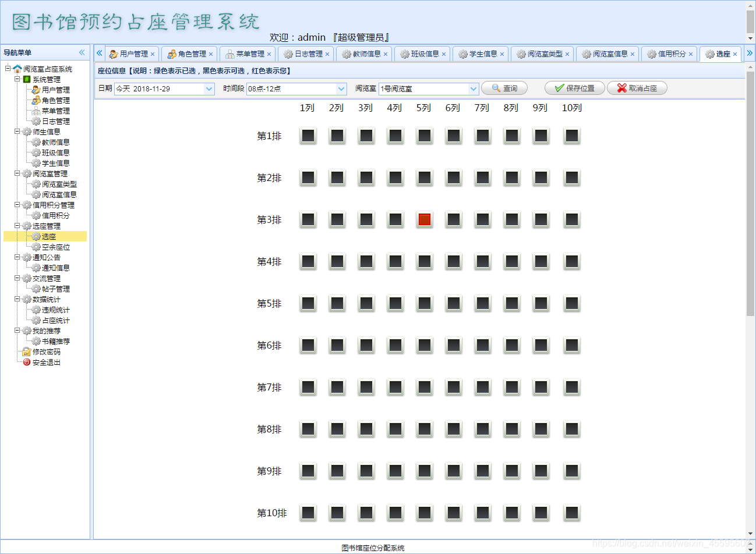Open 违规统计 in navigation tree

click(55, 310)
